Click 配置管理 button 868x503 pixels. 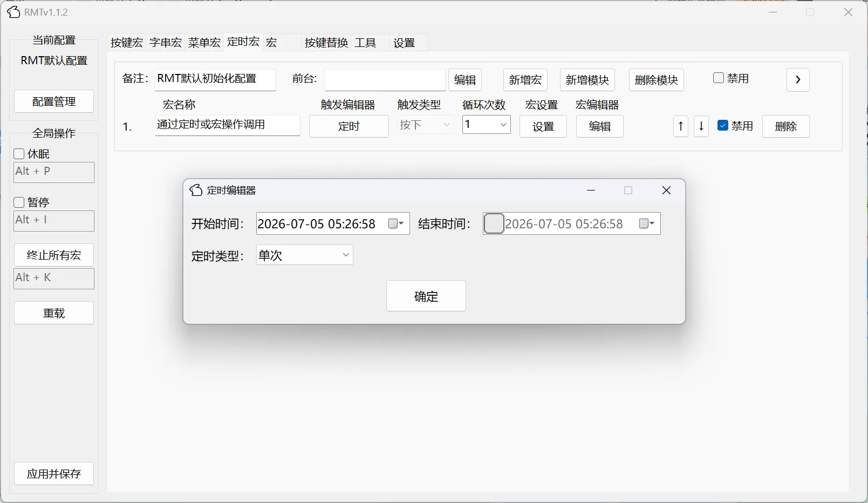tap(54, 101)
